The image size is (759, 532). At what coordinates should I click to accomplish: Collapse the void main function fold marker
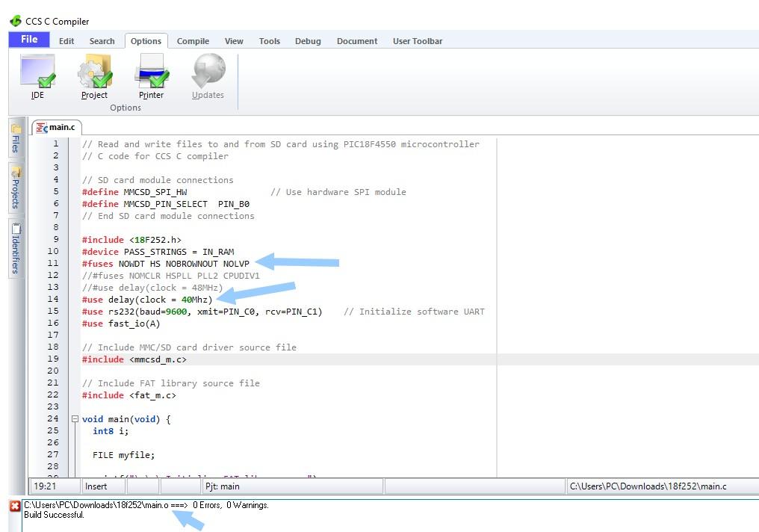tap(75, 418)
